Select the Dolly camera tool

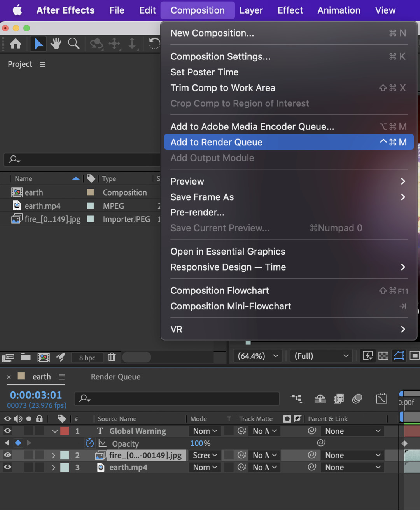click(133, 44)
